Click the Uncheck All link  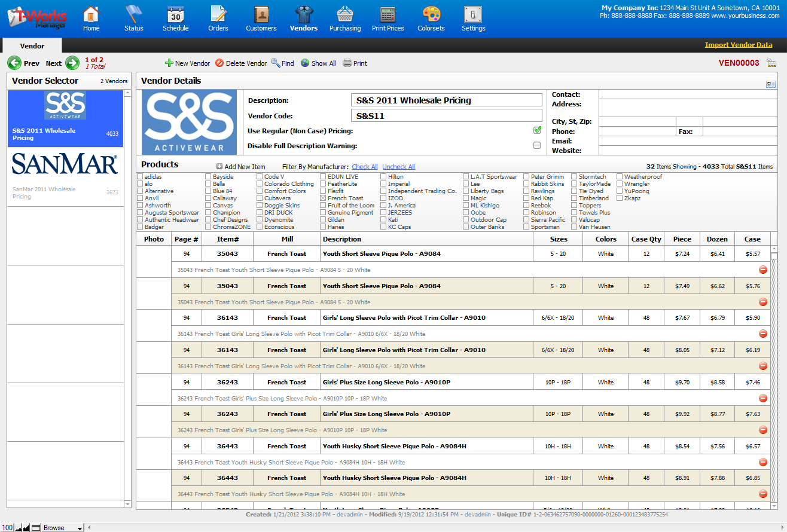tap(398, 167)
